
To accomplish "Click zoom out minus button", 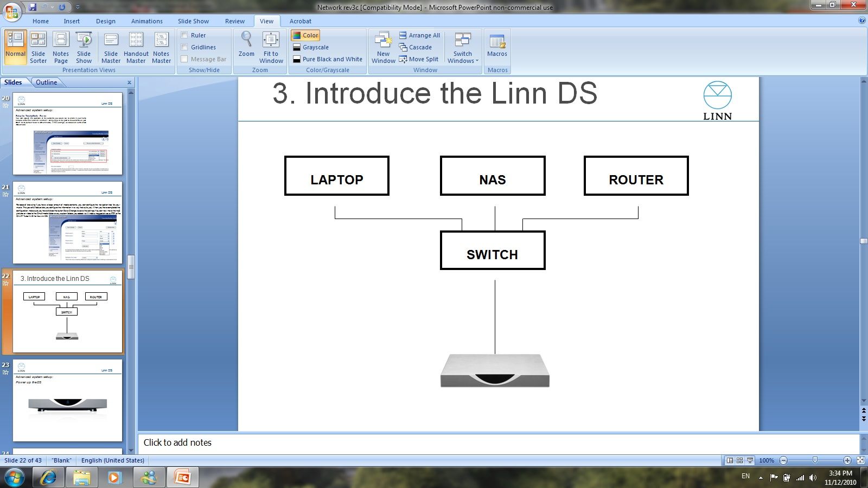I will 783,460.
